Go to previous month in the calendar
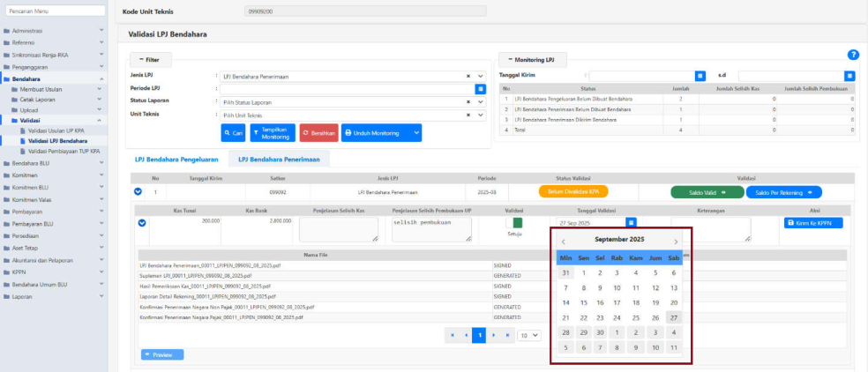868x372 pixels. point(564,241)
